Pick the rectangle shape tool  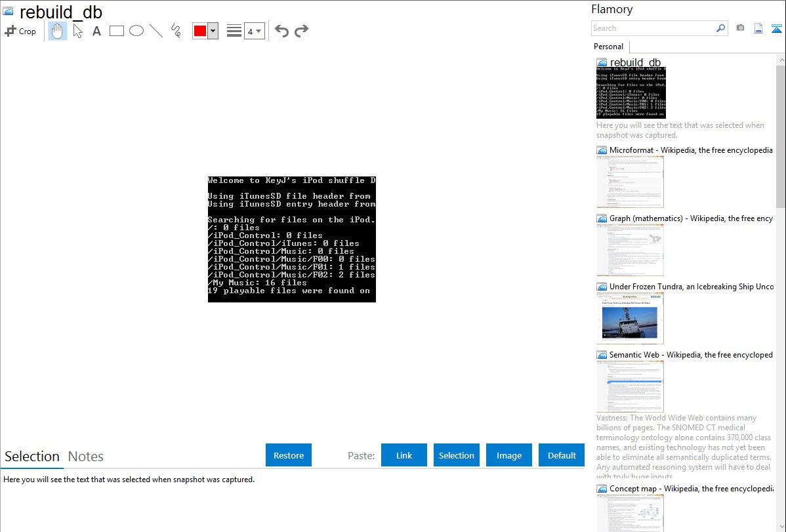(x=116, y=31)
